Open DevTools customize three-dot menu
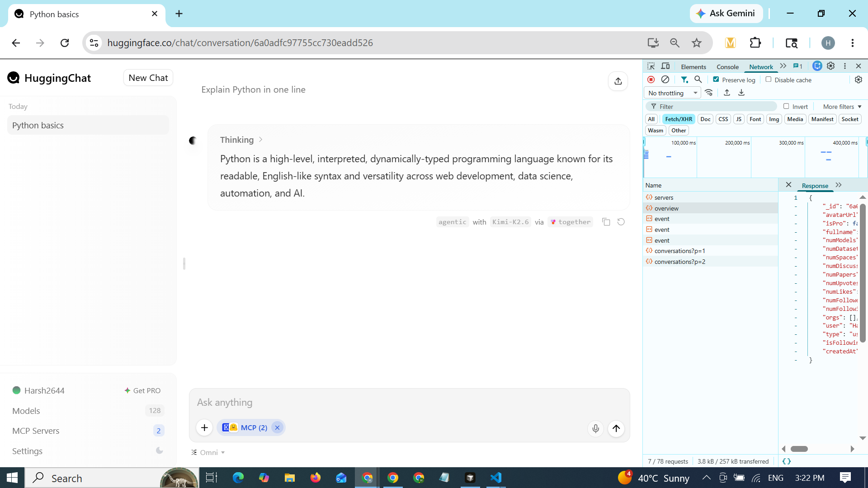The width and height of the screenshot is (868, 488). (845, 66)
